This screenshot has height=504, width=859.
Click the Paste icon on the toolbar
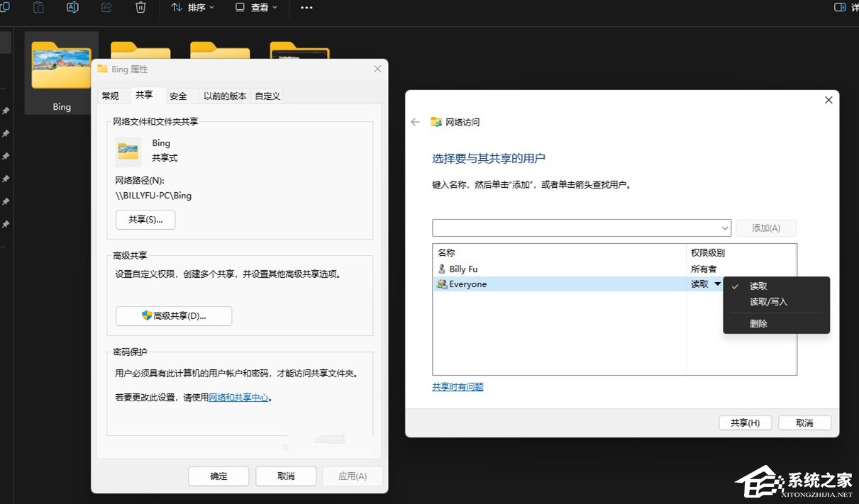(x=38, y=9)
